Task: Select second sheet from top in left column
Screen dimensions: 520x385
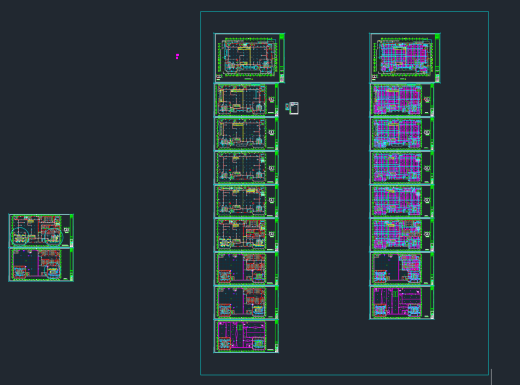Action: point(246,100)
